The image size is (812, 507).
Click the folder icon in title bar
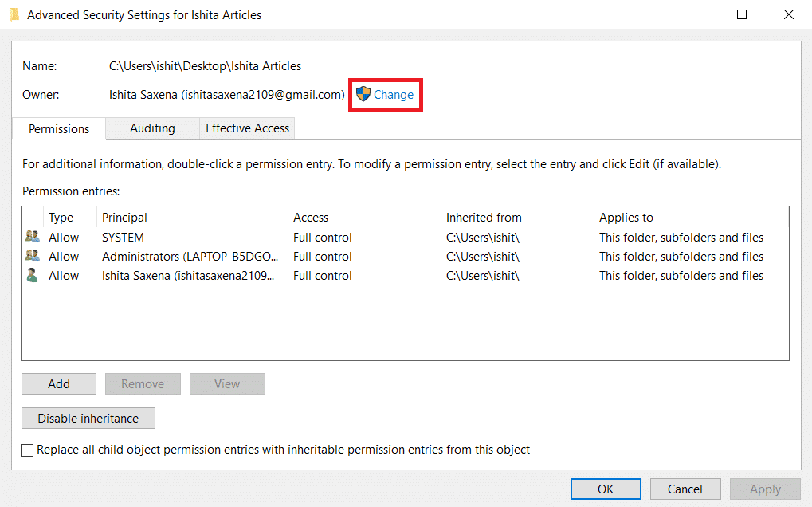click(x=14, y=14)
